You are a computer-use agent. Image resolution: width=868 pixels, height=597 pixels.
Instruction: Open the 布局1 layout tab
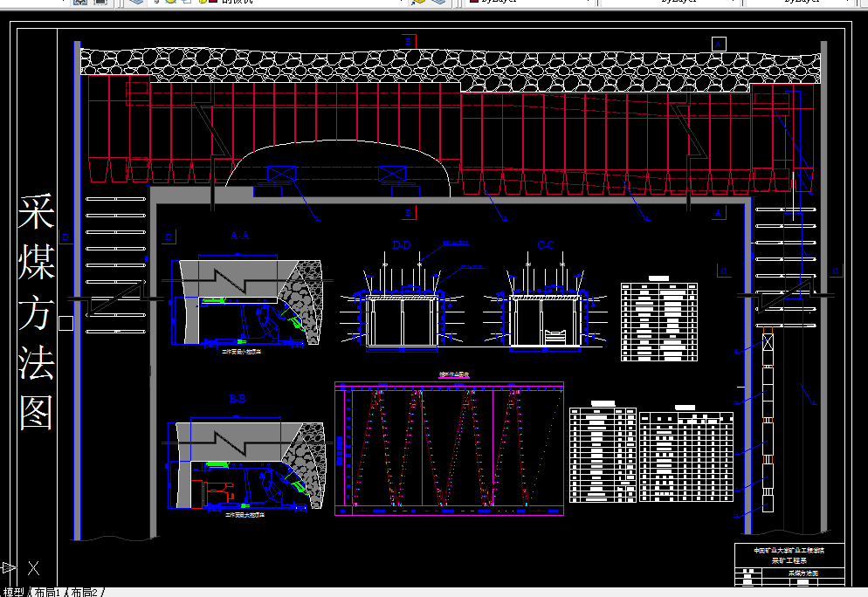point(47,592)
